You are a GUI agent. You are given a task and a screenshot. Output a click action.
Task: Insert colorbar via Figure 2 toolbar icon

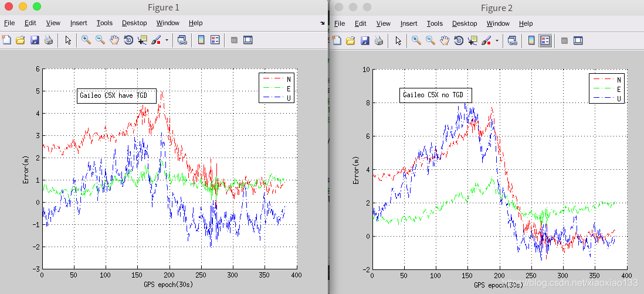click(x=531, y=40)
